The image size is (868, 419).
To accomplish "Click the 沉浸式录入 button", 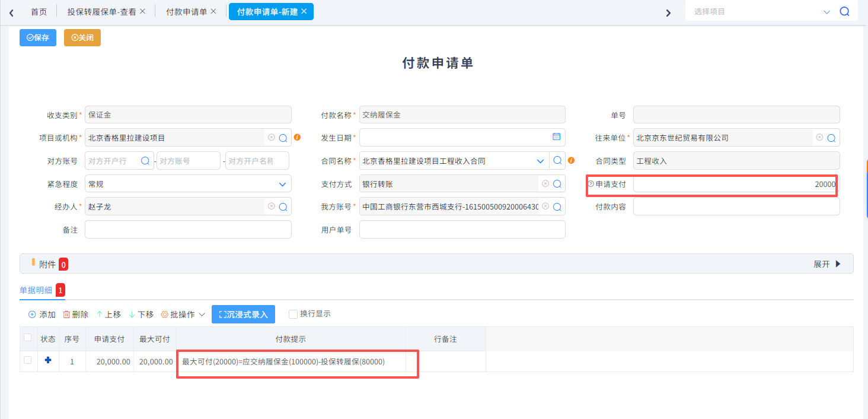I will pyautogui.click(x=243, y=315).
